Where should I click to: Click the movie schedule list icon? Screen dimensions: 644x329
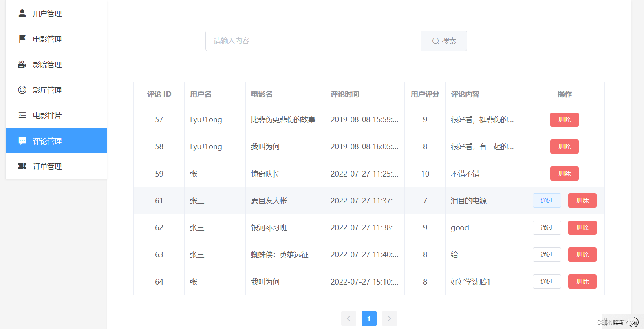(22, 115)
